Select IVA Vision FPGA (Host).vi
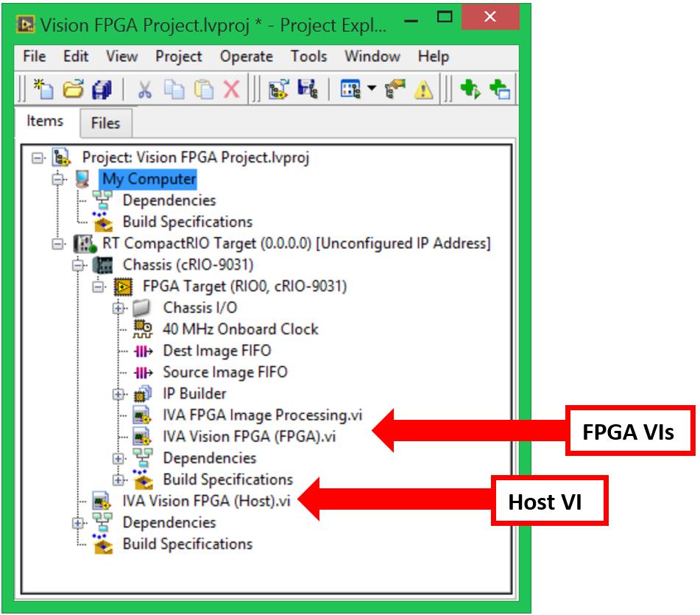The image size is (700, 615). (x=206, y=501)
